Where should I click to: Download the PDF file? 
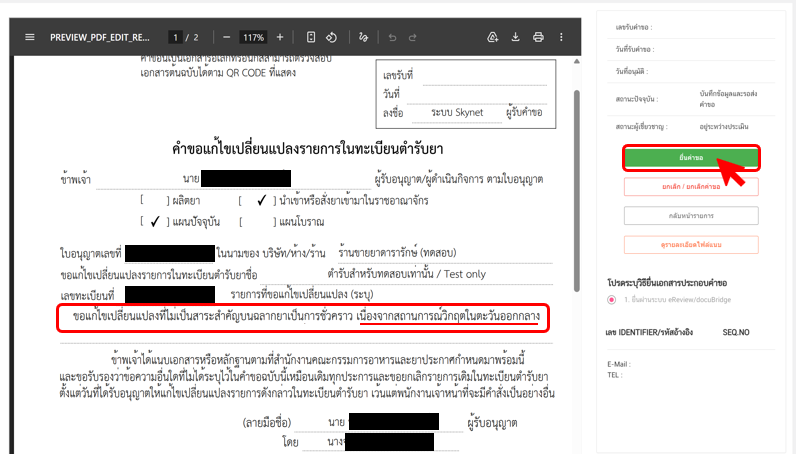(x=515, y=37)
